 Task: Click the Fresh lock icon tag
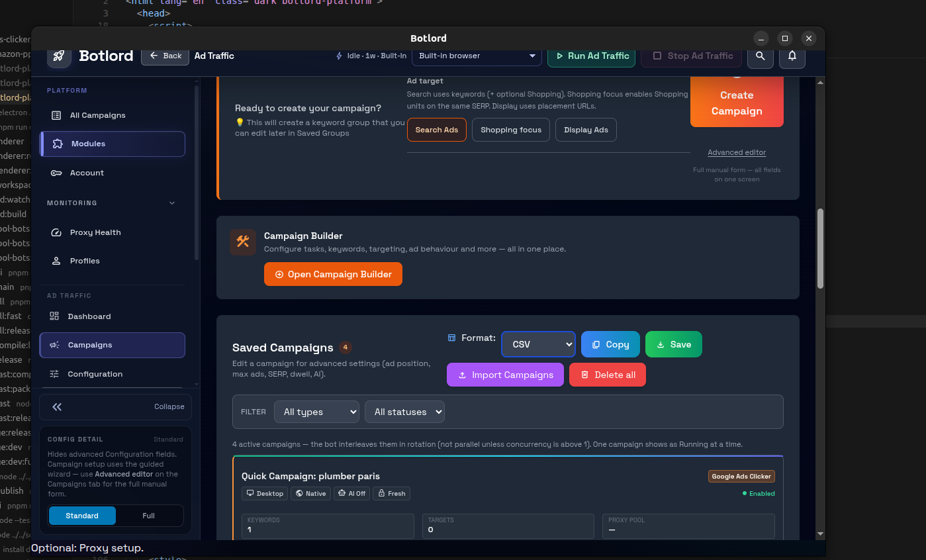(391, 493)
